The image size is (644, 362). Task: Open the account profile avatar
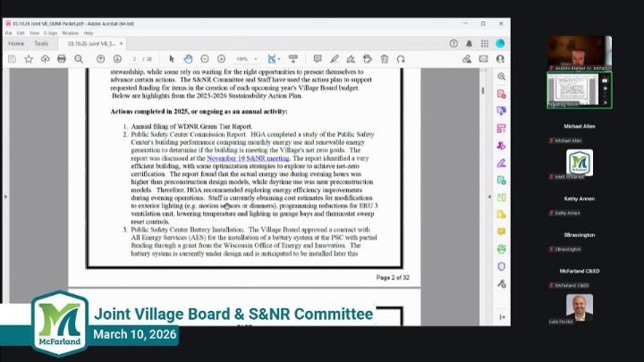point(500,44)
